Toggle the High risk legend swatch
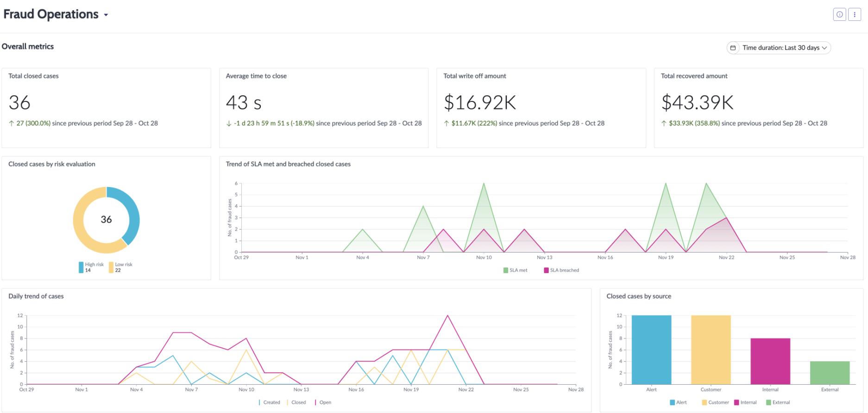Viewport: 868px width, 413px height. pos(81,267)
